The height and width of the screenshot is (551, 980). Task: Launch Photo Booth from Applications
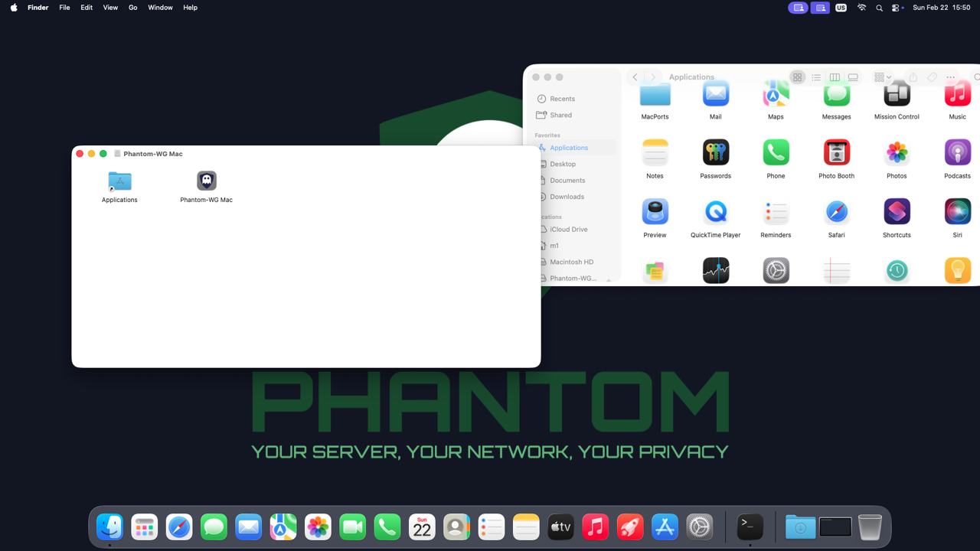coord(836,153)
